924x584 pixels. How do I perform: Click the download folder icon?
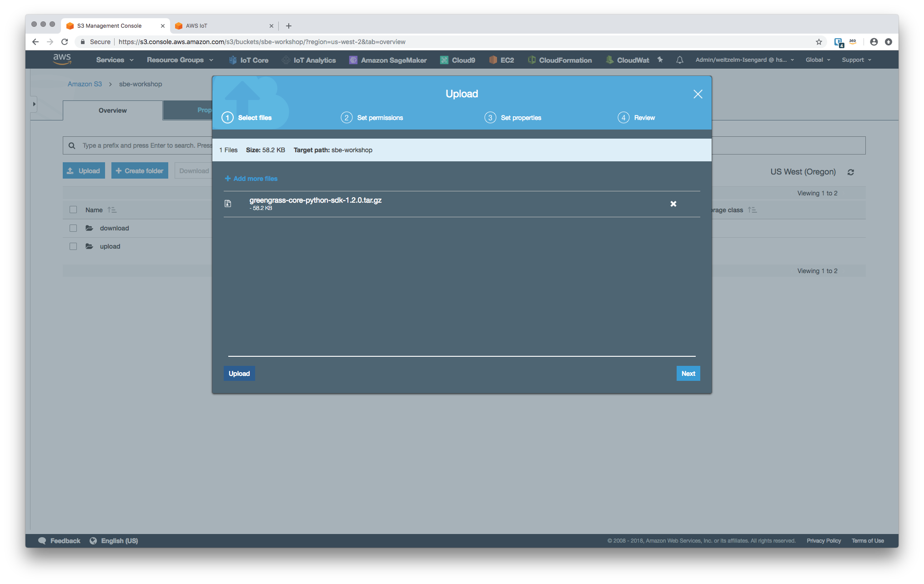pos(89,228)
